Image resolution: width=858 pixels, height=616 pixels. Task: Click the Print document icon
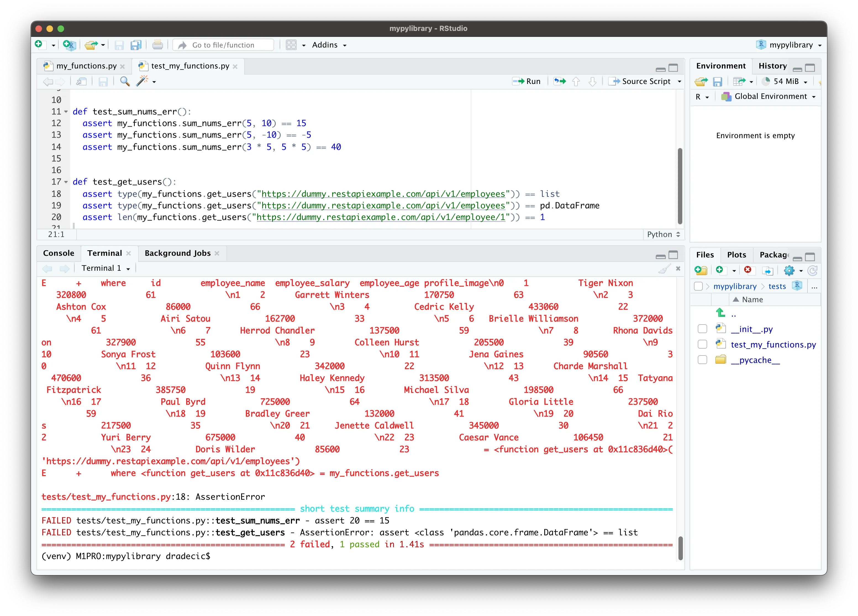click(x=157, y=45)
